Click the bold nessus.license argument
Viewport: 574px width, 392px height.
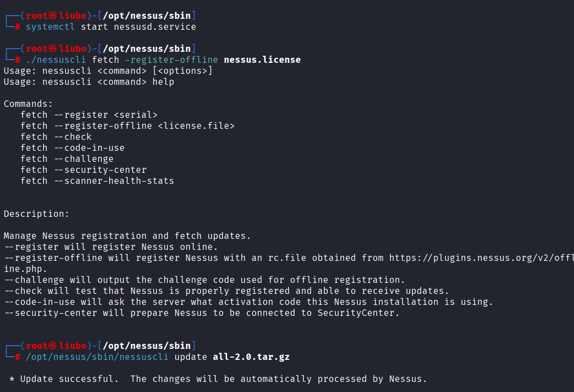point(262,60)
